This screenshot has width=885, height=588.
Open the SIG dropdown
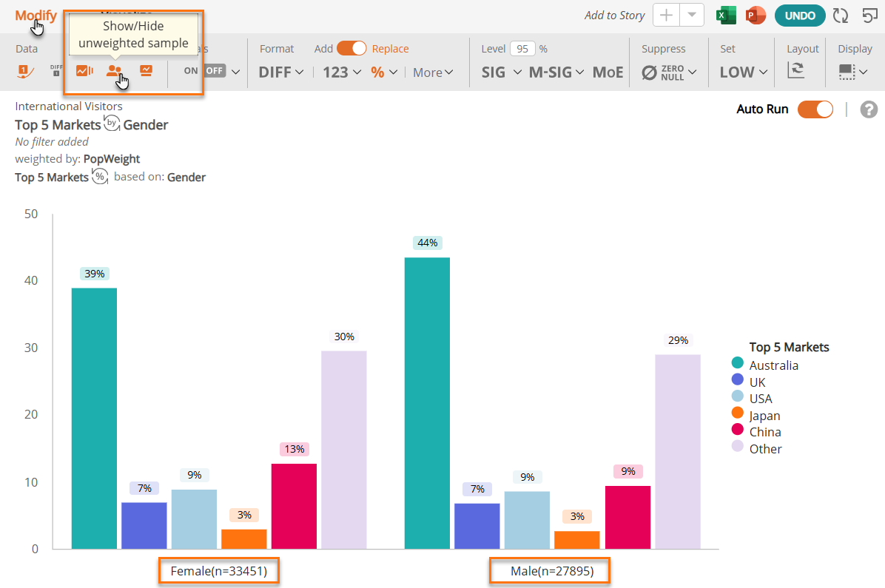[501, 72]
